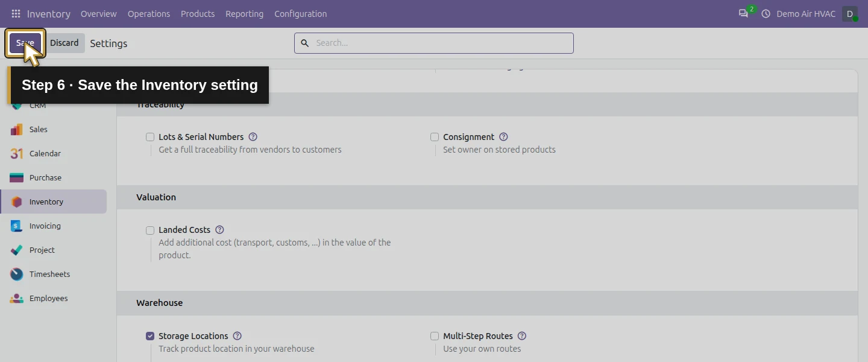Viewport: 868px width, 362px height.
Task: Focus the settings Search field
Action: (434, 43)
